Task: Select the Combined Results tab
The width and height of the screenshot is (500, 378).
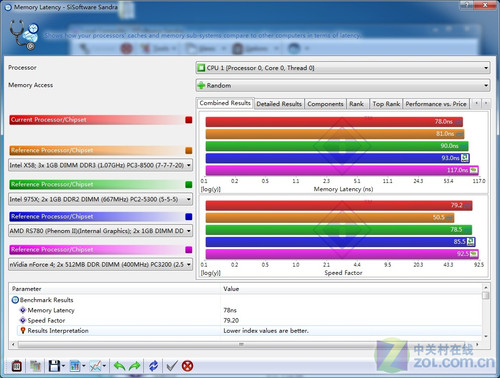Action: pyautogui.click(x=225, y=103)
